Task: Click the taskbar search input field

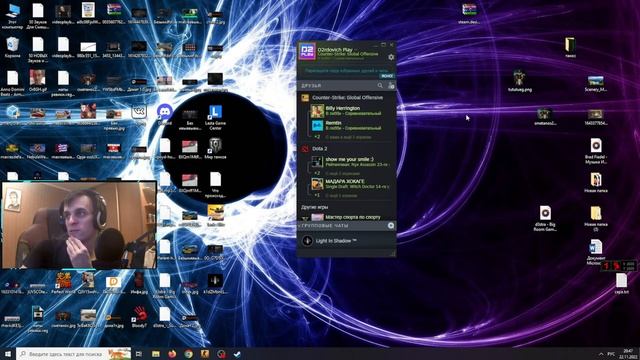Action: coord(74,354)
